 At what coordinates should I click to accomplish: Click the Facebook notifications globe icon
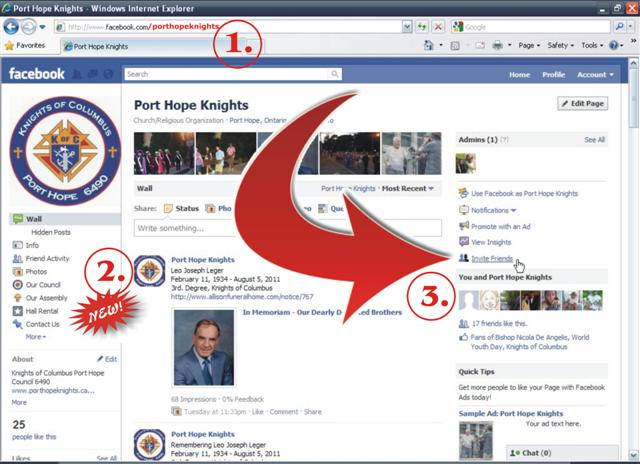coord(108,74)
